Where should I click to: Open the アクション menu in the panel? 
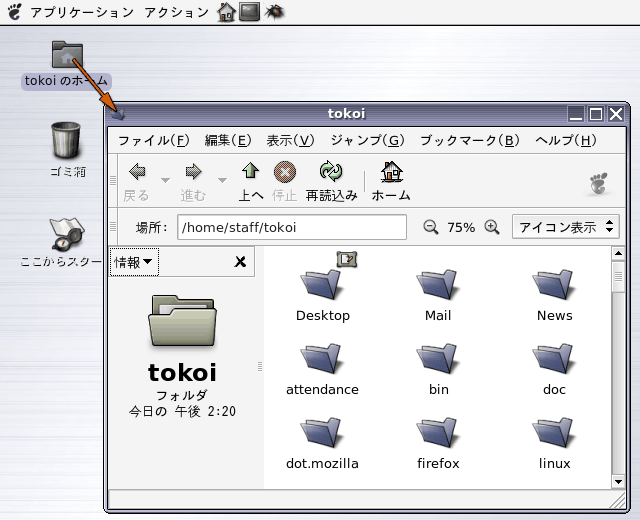(x=176, y=12)
